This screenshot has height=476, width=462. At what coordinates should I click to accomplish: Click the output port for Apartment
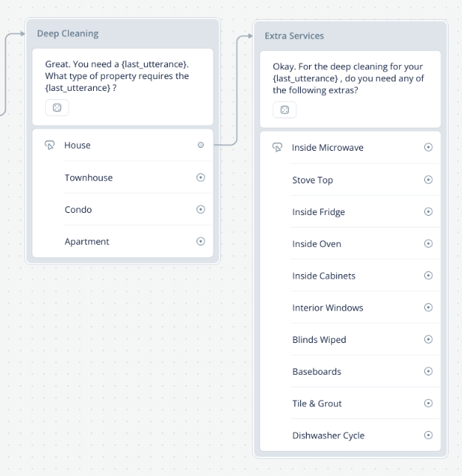tap(200, 242)
